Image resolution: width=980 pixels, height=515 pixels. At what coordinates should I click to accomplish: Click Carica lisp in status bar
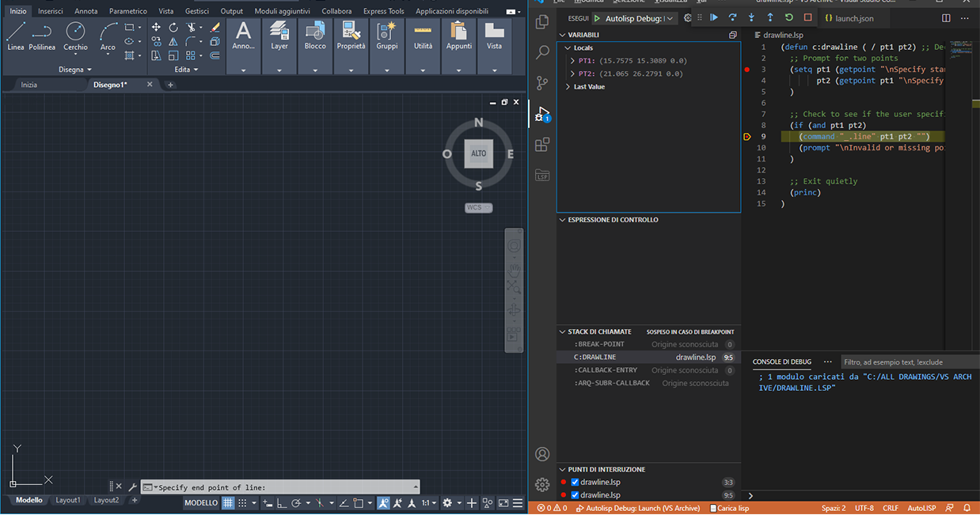730,508
